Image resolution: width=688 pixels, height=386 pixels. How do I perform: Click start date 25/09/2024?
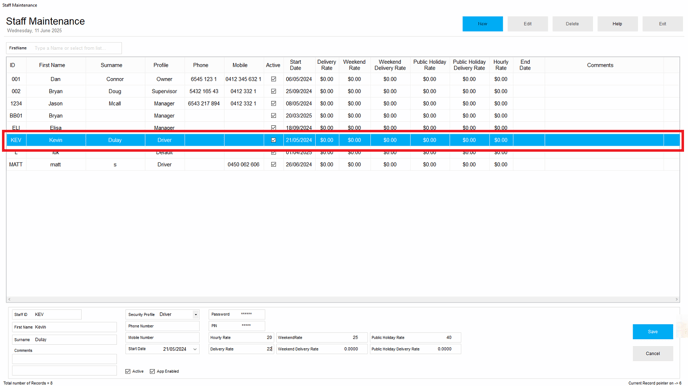[x=299, y=92]
